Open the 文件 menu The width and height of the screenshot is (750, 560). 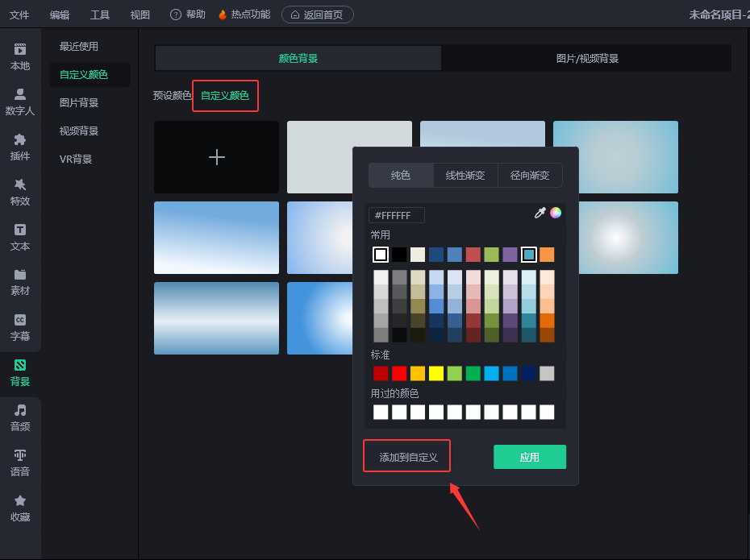pos(19,15)
